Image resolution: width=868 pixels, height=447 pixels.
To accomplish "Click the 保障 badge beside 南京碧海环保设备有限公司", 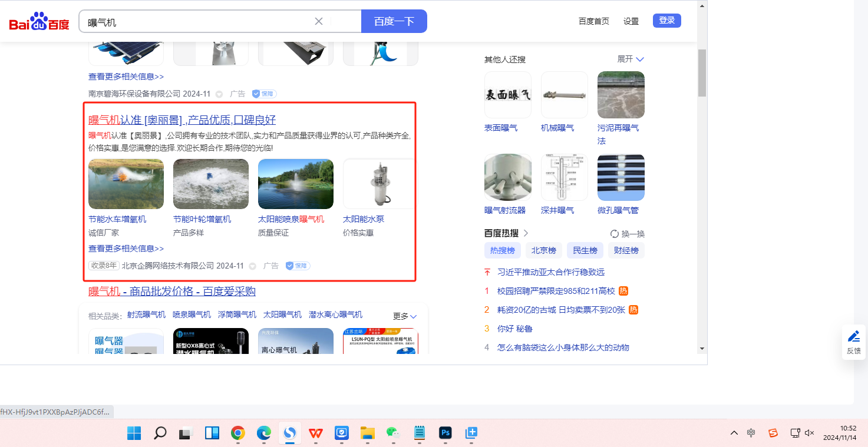I will click(264, 94).
